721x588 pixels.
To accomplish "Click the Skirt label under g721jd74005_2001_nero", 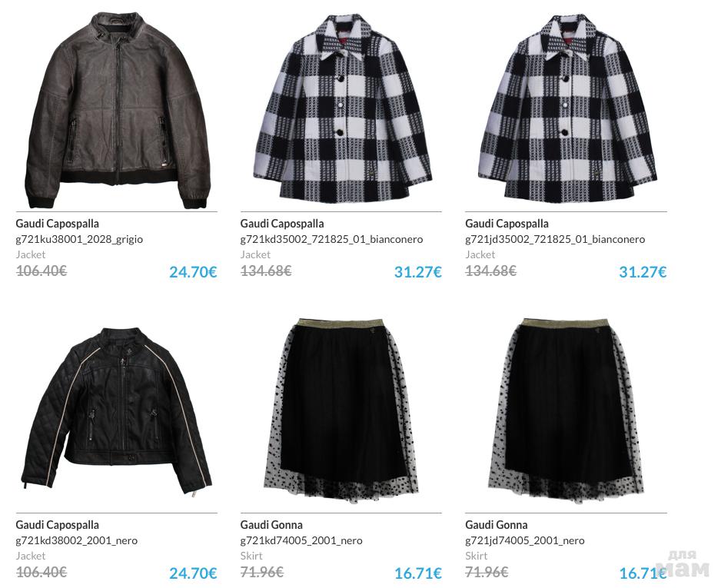I will [x=476, y=556].
